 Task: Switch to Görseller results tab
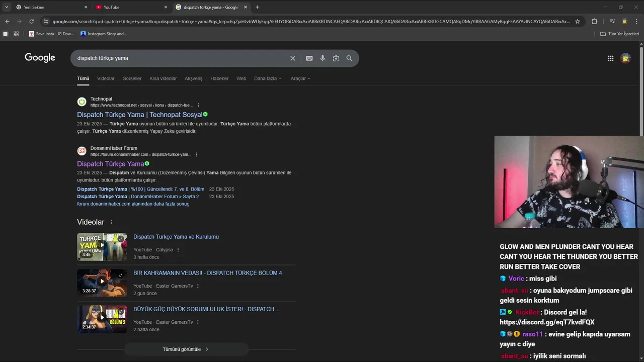tap(132, 78)
